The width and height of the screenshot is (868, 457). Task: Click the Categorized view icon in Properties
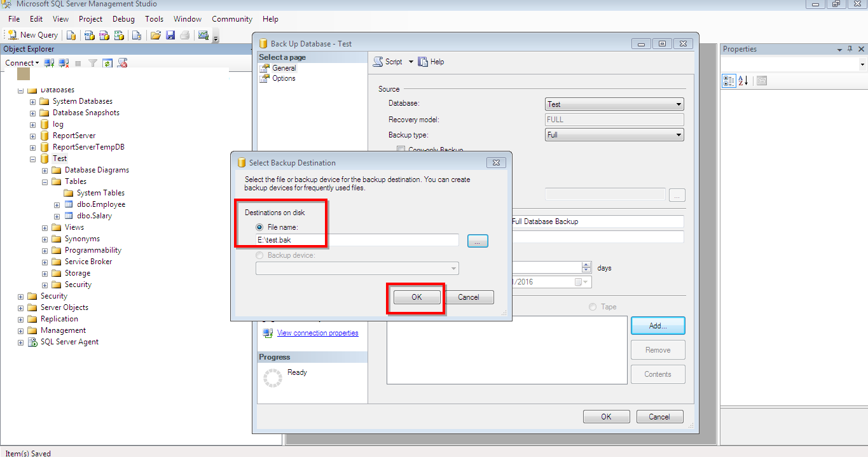[729, 81]
